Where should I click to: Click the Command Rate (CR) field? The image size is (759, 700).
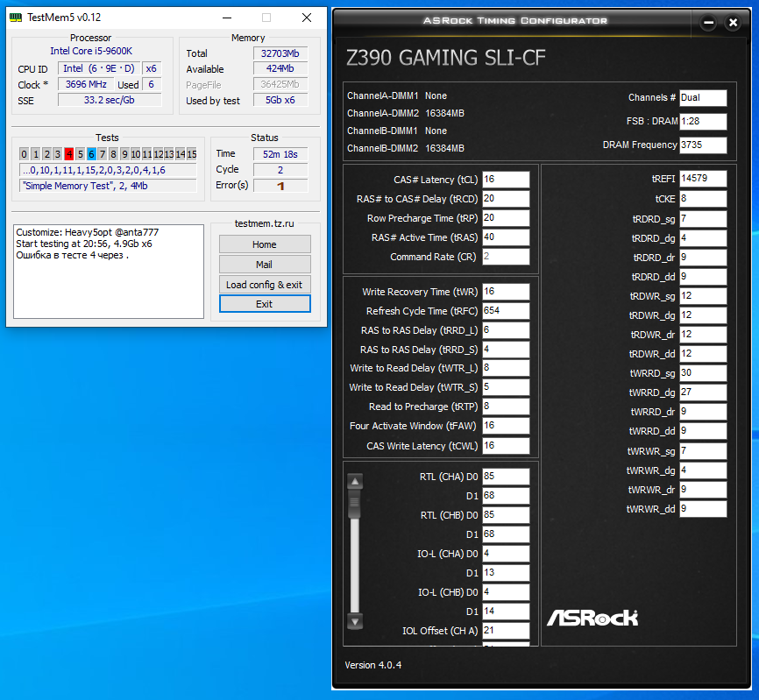point(506,257)
